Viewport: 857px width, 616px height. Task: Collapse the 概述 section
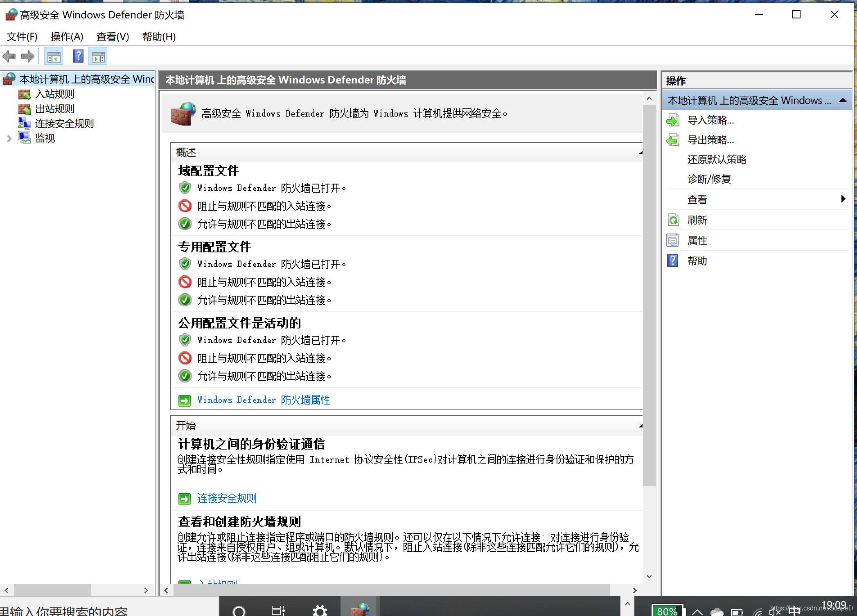tap(640, 153)
